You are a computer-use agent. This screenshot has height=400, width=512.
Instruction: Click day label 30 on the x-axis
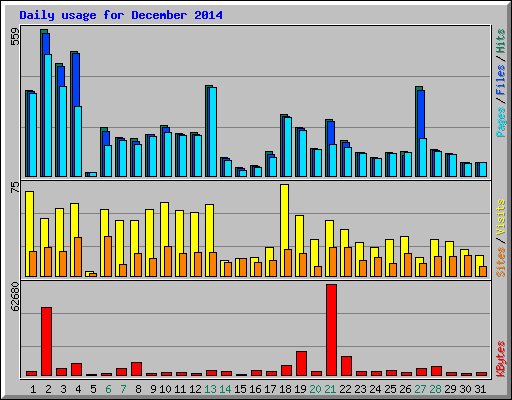[x=466, y=389]
